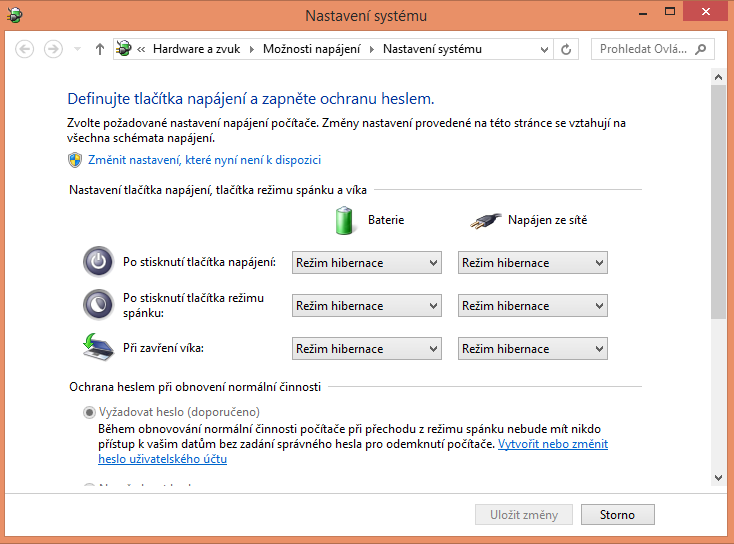Click the laptop lid closing icon
734x544 pixels.
click(98, 347)
